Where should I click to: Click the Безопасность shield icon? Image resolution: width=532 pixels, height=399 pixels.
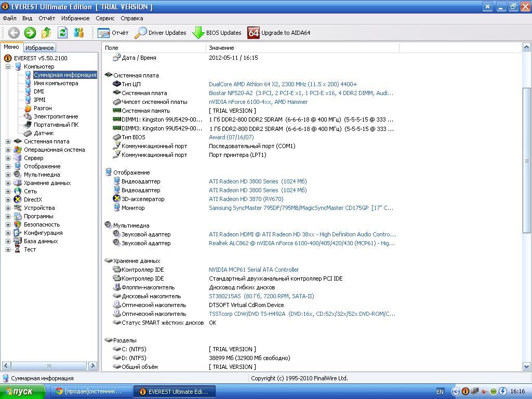[x=18, y=224]
